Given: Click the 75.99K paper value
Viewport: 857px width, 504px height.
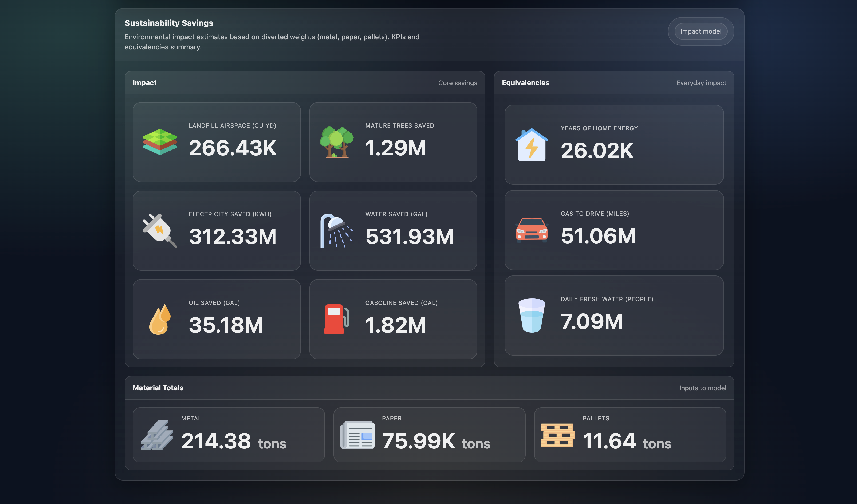Looking at the screenshot, I should 419,441.
